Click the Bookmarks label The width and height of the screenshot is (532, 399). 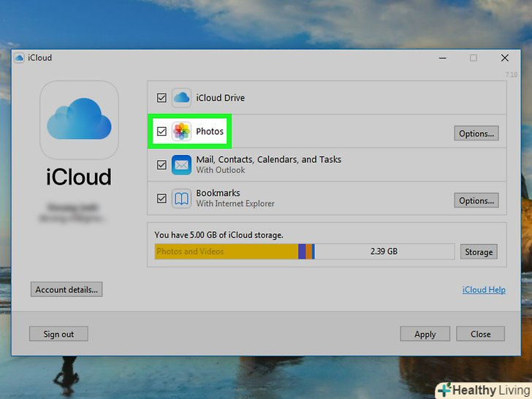218,193
